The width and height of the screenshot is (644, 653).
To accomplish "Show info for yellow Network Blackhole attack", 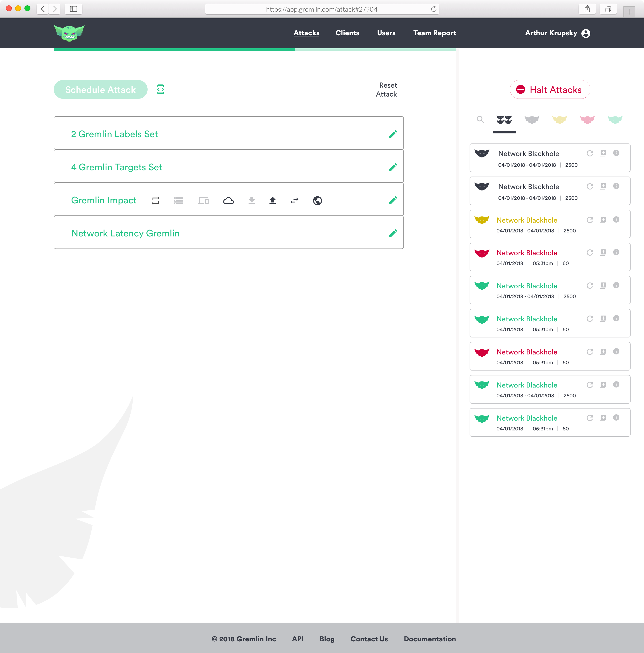I will [616, 220].
